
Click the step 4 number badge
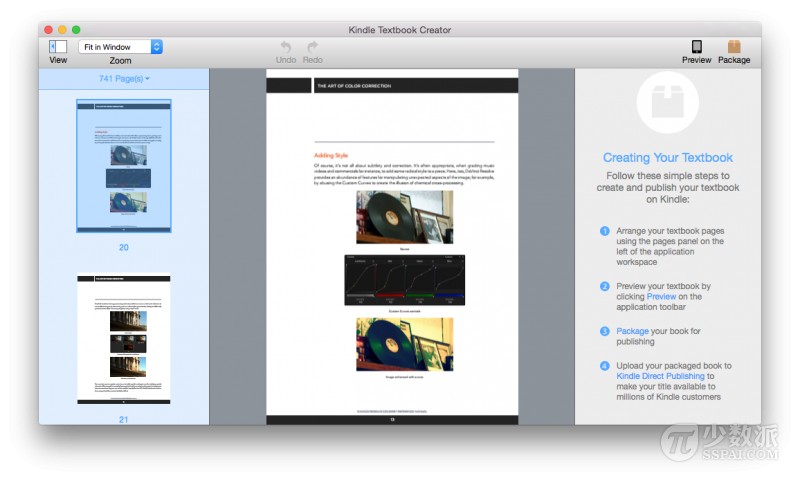pos(605,366)
